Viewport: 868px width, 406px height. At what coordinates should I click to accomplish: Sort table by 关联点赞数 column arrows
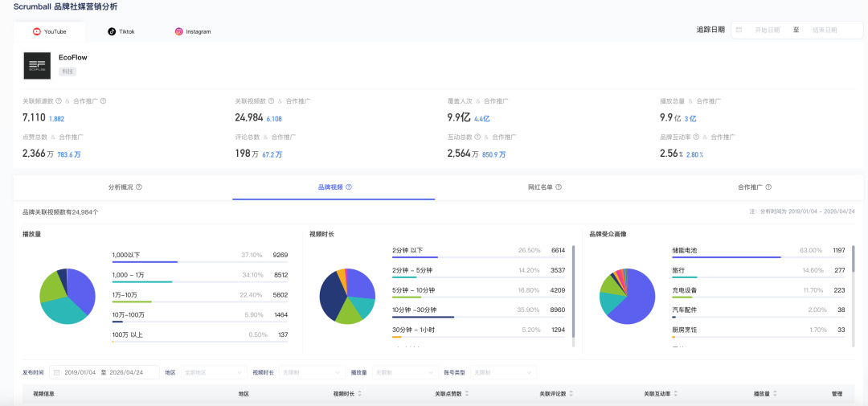click(x=467, y=394)
